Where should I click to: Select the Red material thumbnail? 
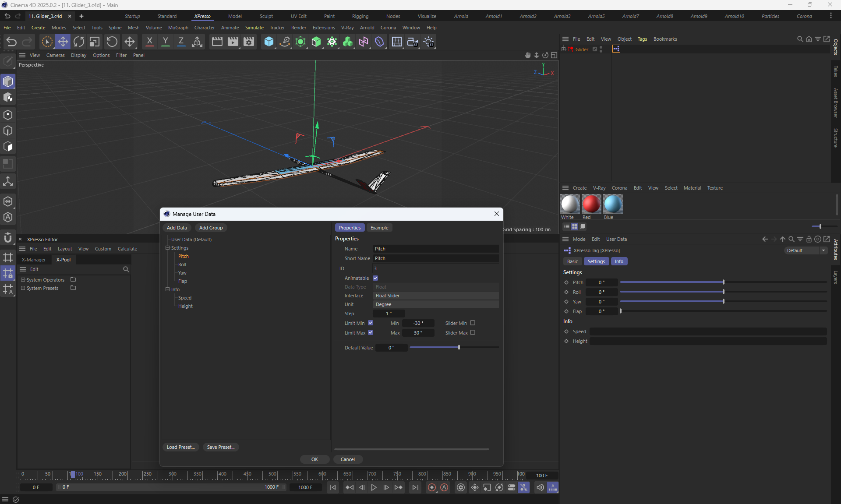tap(591, 204)
